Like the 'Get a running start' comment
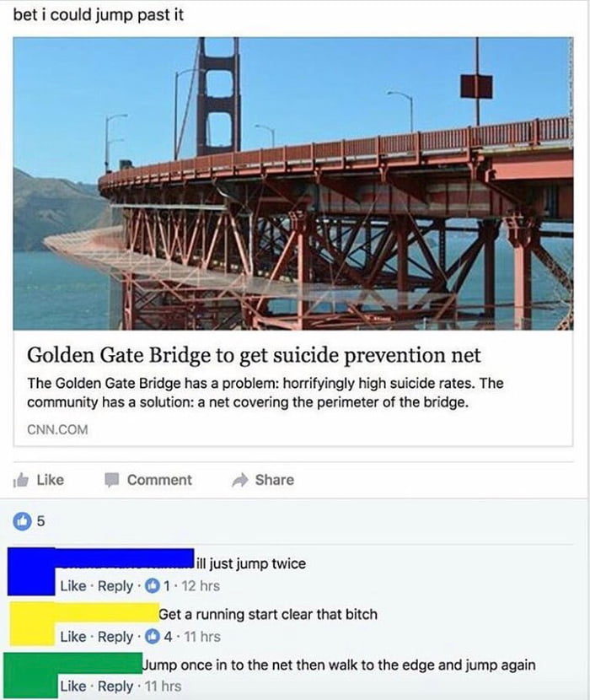This screenshot has width=590, height=700. tap(73, 637)
